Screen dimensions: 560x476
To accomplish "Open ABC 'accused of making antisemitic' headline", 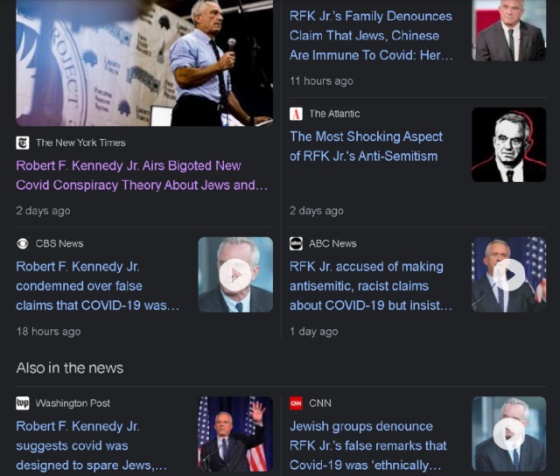I will pos(371,286).
